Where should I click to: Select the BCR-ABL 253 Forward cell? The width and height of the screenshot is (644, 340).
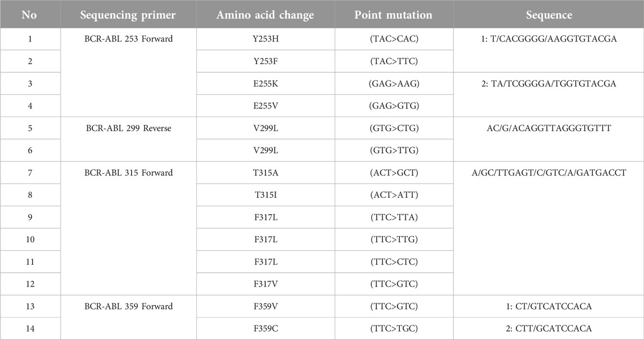(128, 72)
